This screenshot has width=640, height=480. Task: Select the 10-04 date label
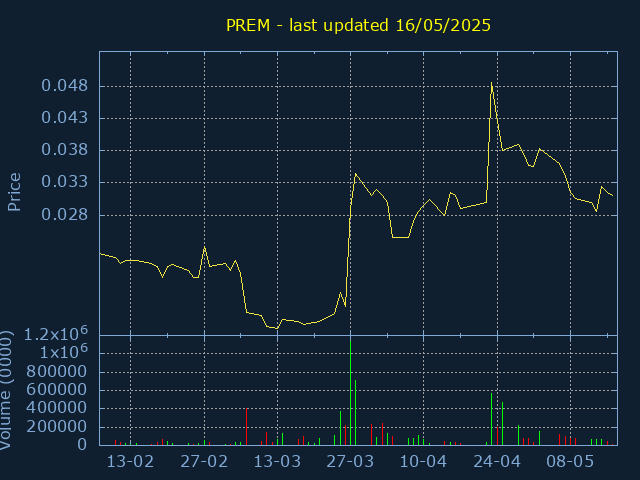423,462
